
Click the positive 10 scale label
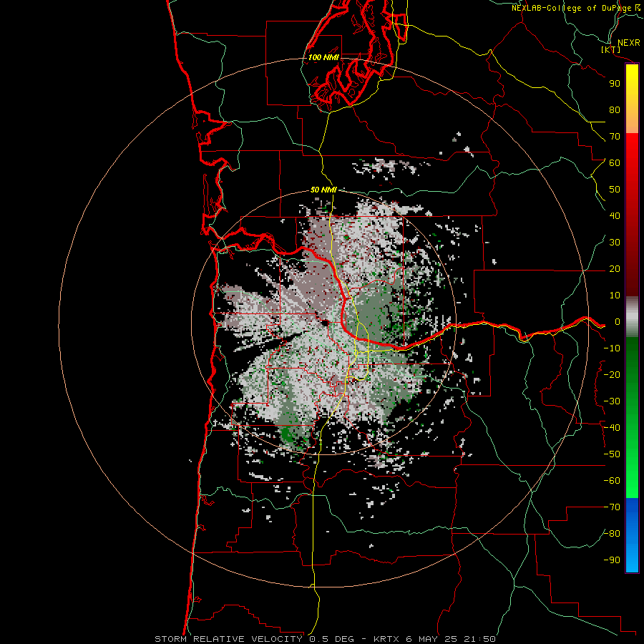(615, 296)
